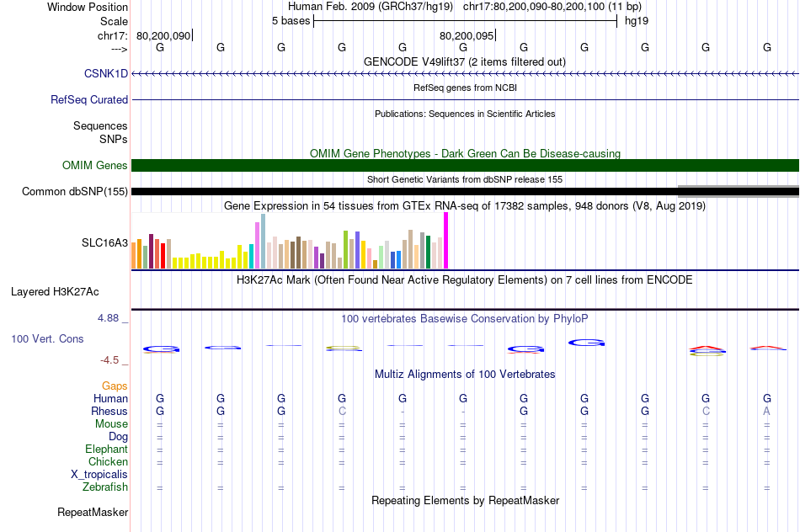The width and height of the screenshot is (800, 532).
Task: Open the SLC16A3 GTEx track label
Action: (104, 242)
